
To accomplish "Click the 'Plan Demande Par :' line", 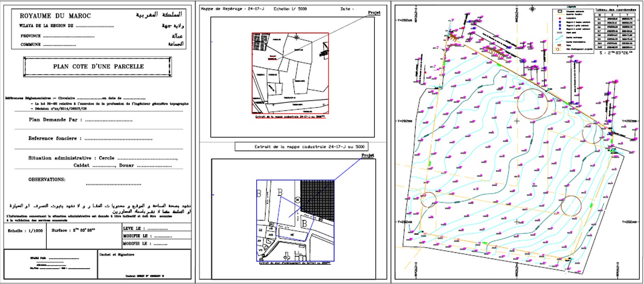I will [x=80, y=120].
